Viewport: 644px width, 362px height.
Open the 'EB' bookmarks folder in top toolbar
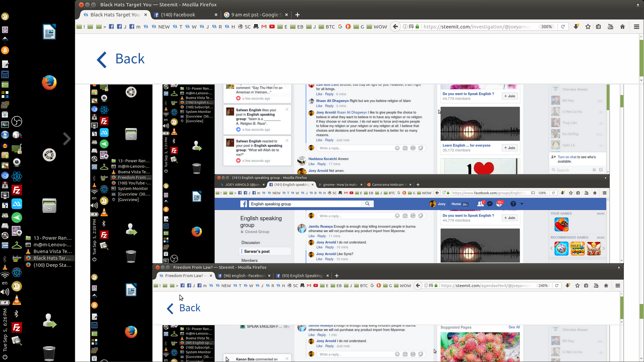[297, 26]
